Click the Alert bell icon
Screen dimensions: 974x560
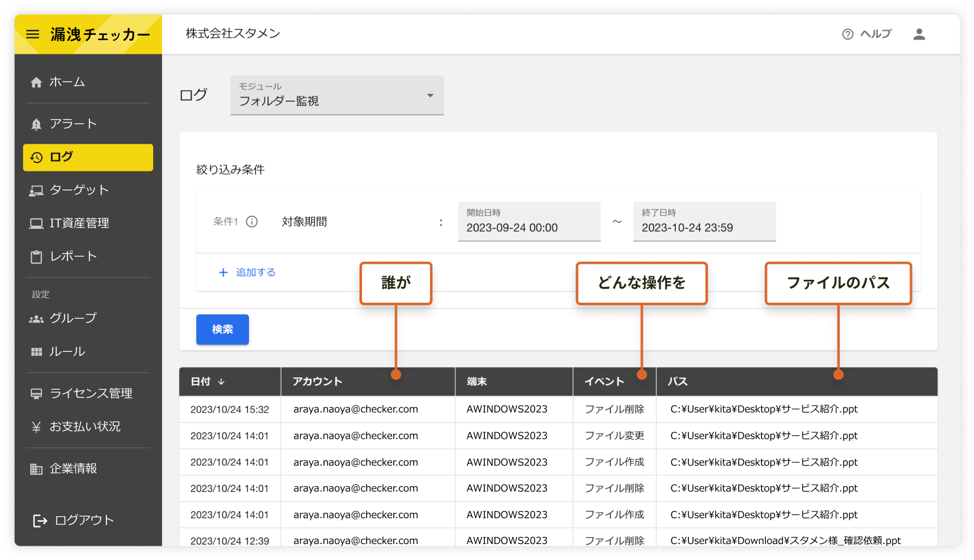tap(36, 124)
